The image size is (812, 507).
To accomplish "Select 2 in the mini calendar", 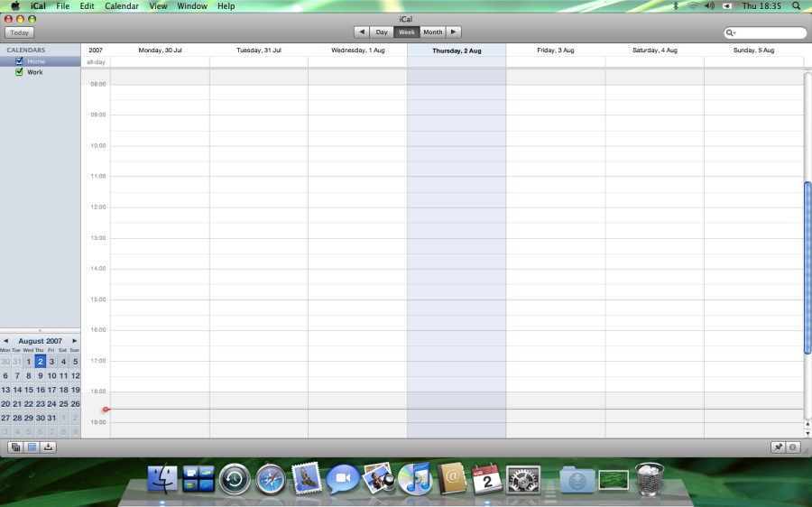I will click(40, 362).
